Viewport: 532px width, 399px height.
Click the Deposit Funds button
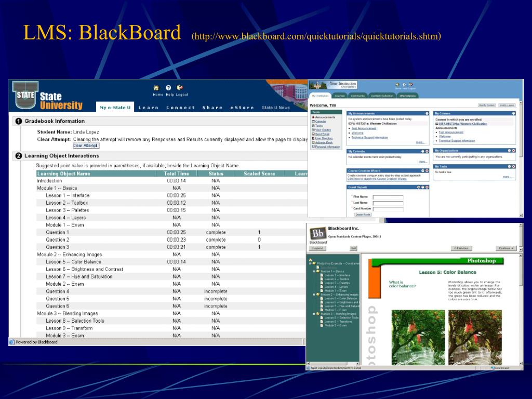[x=363, y=215]
